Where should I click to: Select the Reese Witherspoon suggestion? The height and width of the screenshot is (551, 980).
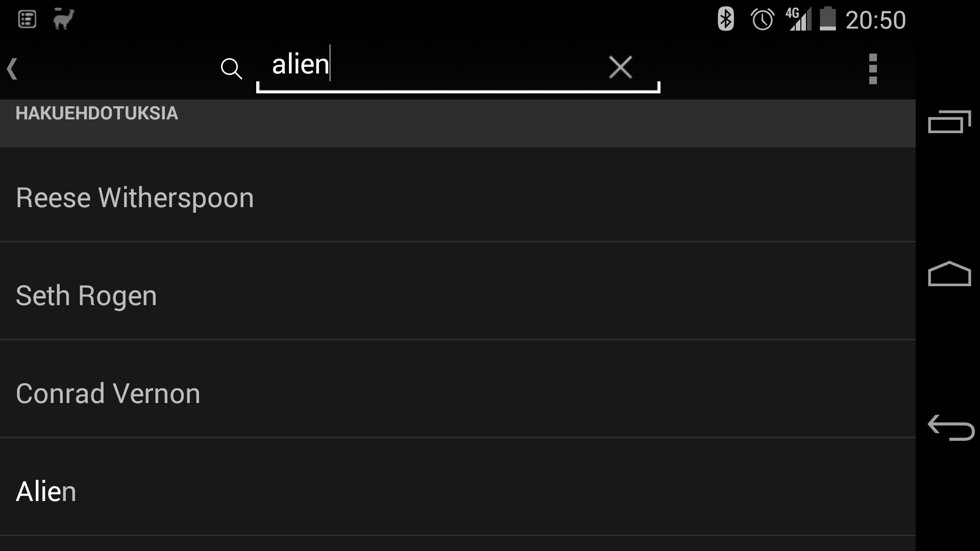pyautogui.click(x=135, y=197)
